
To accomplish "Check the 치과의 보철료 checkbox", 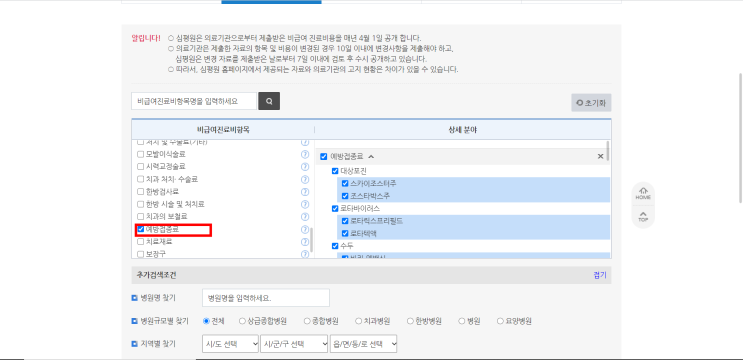I will (x=140, y=216).
